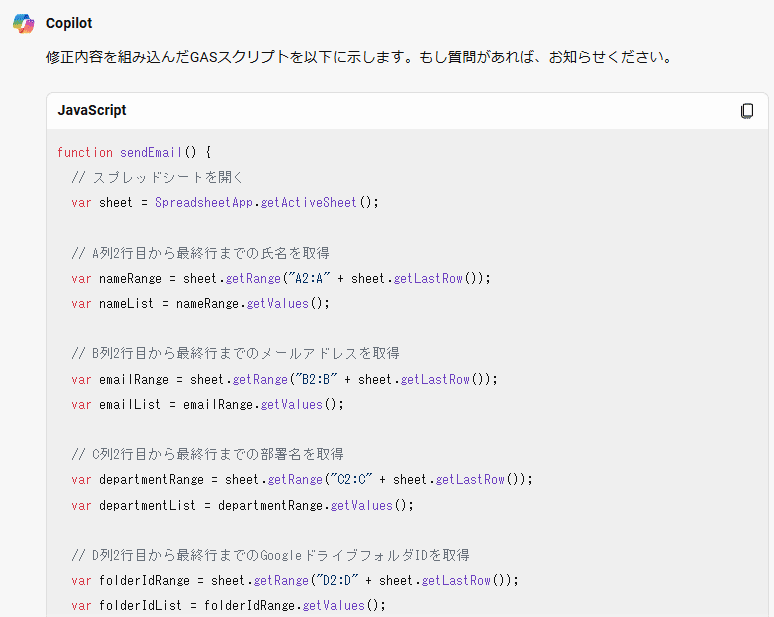
Task: Click the 'var folderIdList' code line
Action: 228,606
